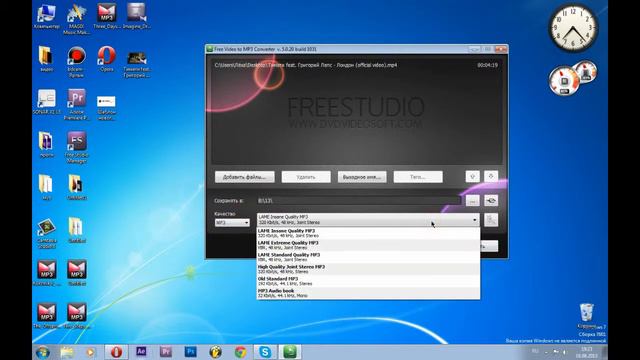This screenshot has width=640, height=360.
Task: Select the loaded mp4 file row in list
Action: [x=356, y=65]
